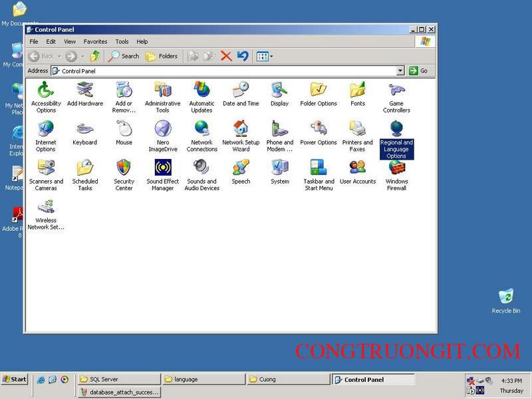The width and height of the screenshot is (532, 399).
Task: Click the Search toolbar button
Action: tap(124, 56)
